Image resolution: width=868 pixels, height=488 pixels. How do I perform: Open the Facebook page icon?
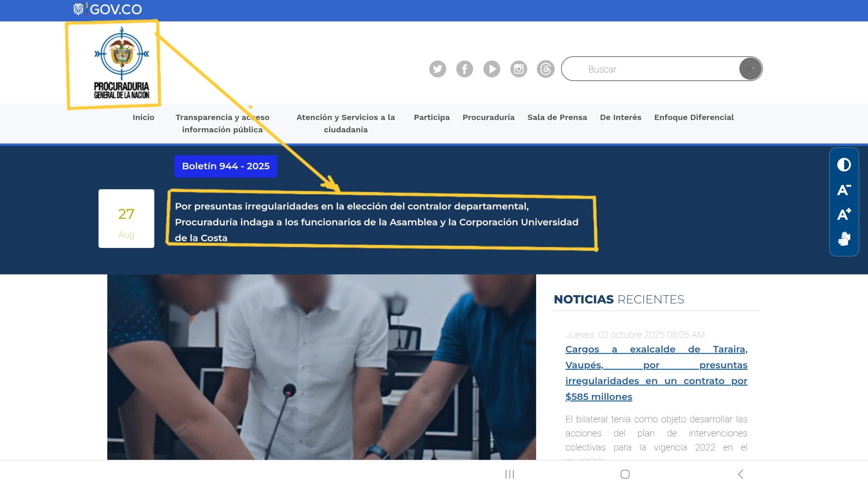click(x=464, y=69)
